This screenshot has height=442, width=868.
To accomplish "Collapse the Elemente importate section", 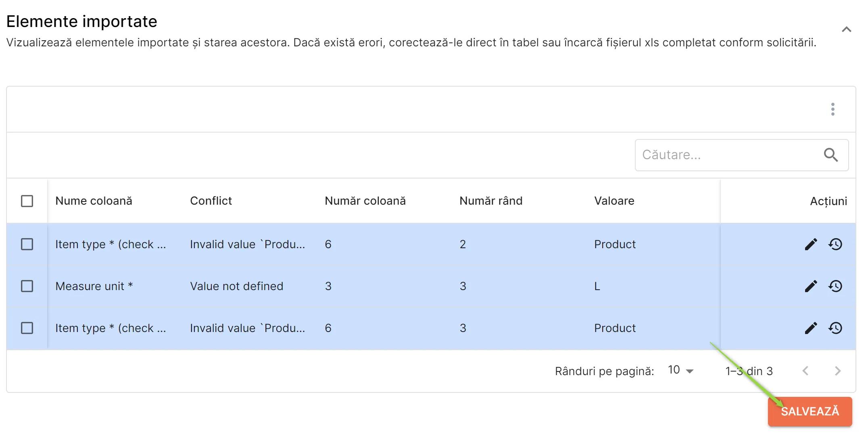I will tap(846, 29).
